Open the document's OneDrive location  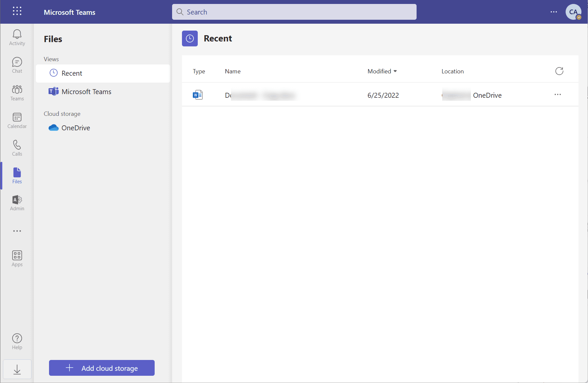click(x=472, y=95)
